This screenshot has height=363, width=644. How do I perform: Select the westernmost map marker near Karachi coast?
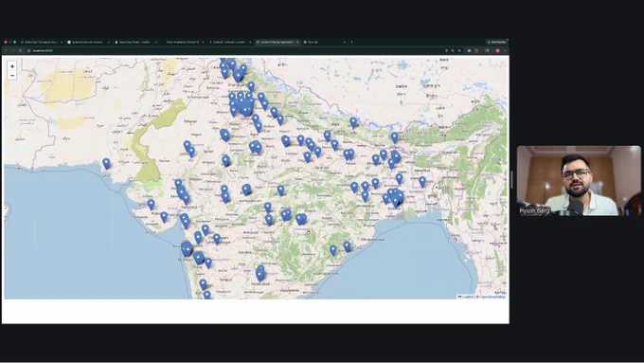pyautogui.click(x=106, y=164)
